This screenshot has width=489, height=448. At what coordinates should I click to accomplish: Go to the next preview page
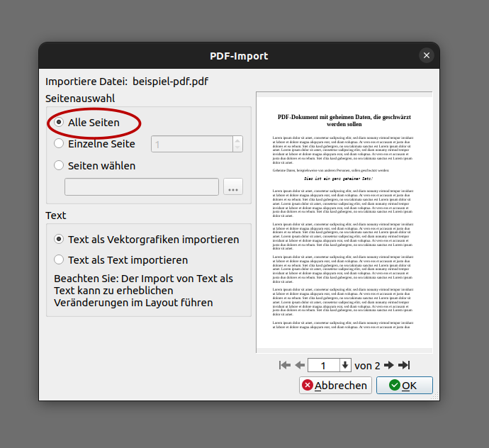[388, 365]
